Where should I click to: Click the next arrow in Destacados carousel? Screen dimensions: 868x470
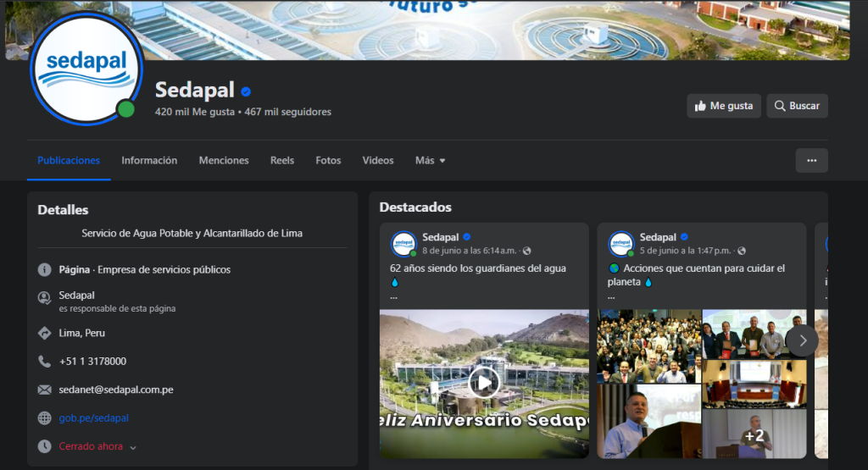[x=802, y=340]
